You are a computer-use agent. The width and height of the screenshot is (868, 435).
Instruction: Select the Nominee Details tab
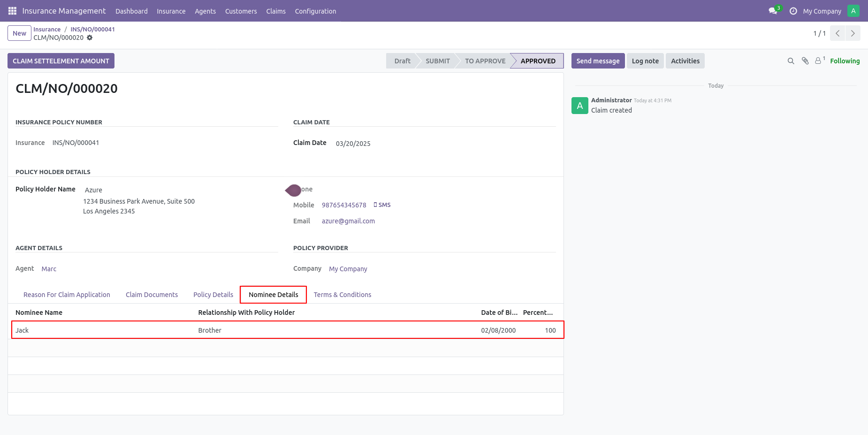pos(274,295)
